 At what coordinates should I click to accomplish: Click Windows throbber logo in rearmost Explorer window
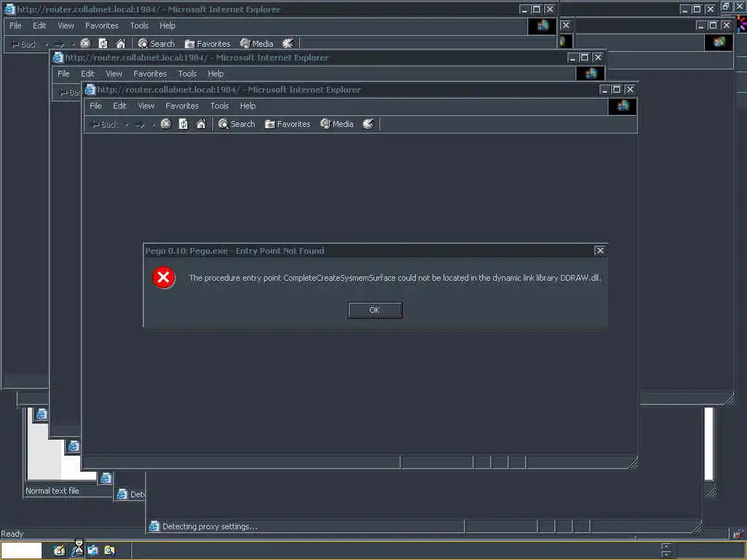543,26
